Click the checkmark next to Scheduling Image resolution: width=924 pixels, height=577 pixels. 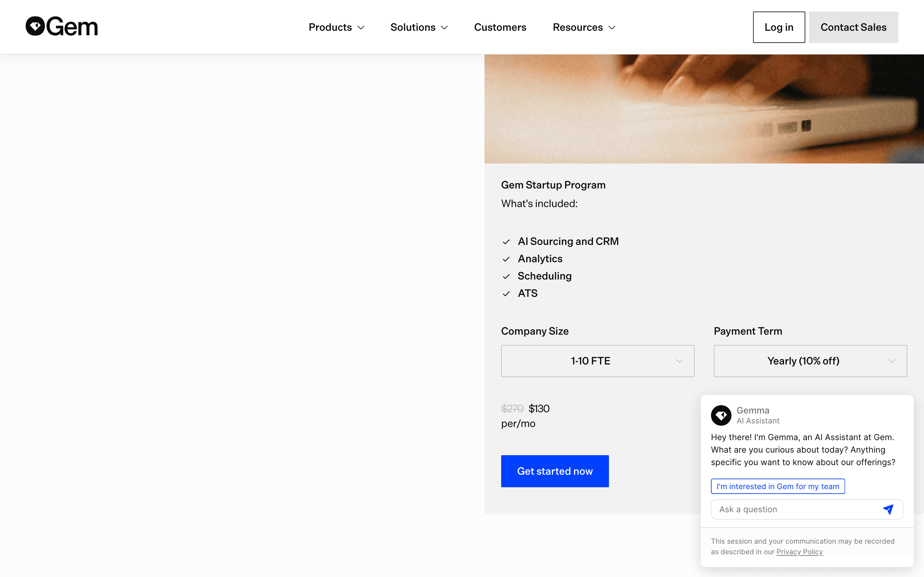(506, 276)
